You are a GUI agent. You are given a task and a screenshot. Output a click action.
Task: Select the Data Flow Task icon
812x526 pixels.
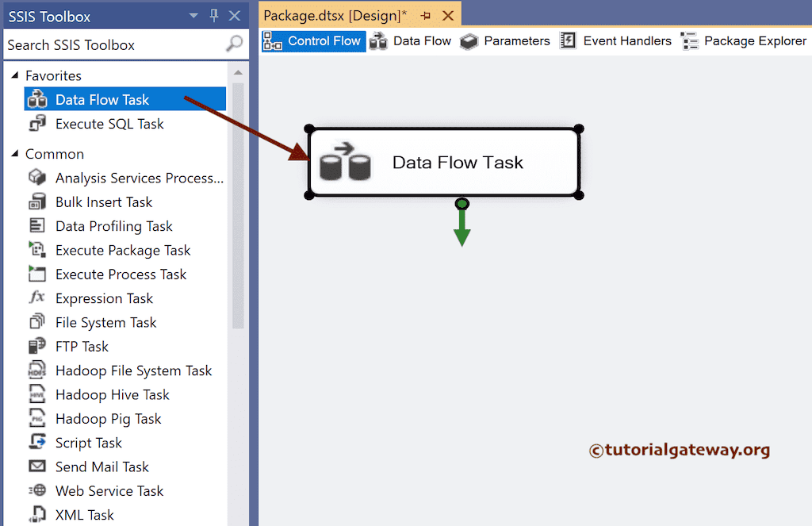(x=39, y=99)
